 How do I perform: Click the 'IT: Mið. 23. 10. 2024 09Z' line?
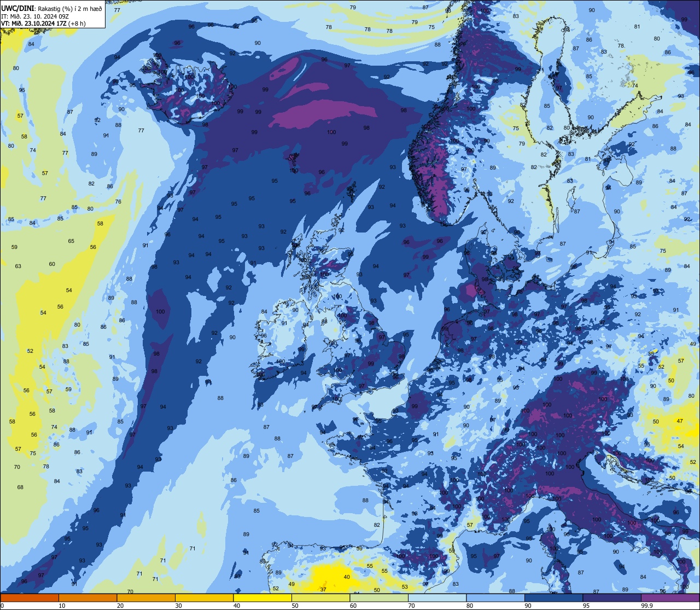34,16
